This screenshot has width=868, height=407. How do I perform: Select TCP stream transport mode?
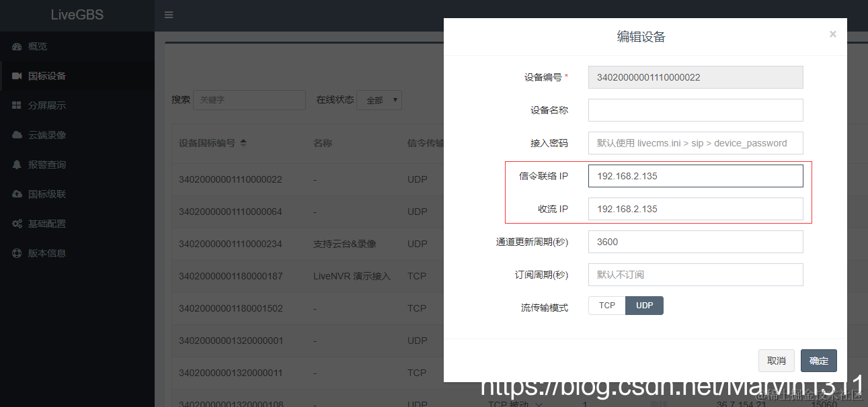pyautogui.click(x=607, y=306)
